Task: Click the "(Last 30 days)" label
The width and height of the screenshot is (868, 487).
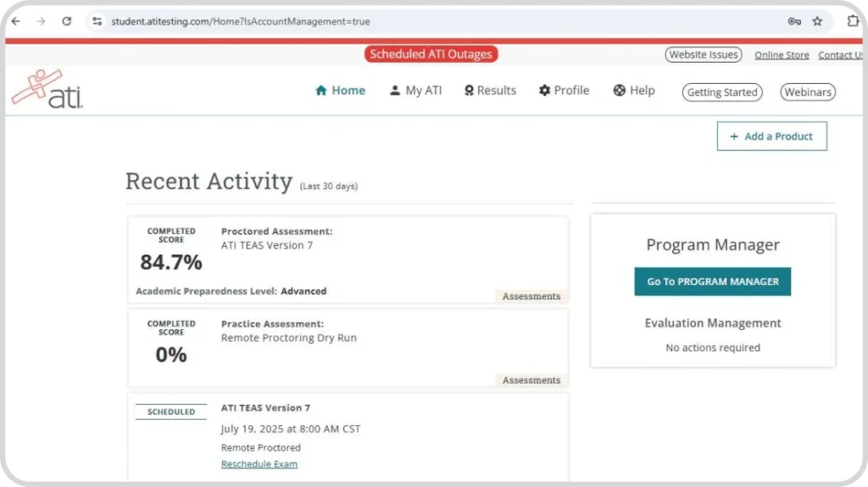Action: tap(329, 186)
